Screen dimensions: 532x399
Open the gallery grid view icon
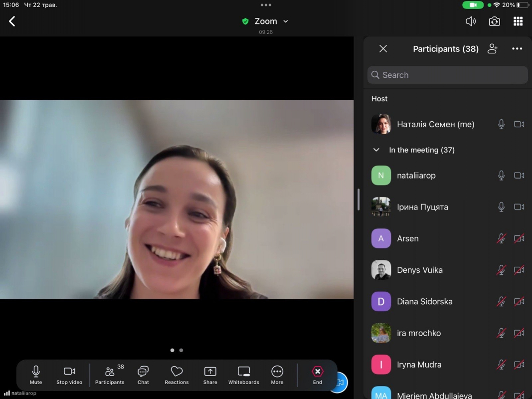(518, 21)
